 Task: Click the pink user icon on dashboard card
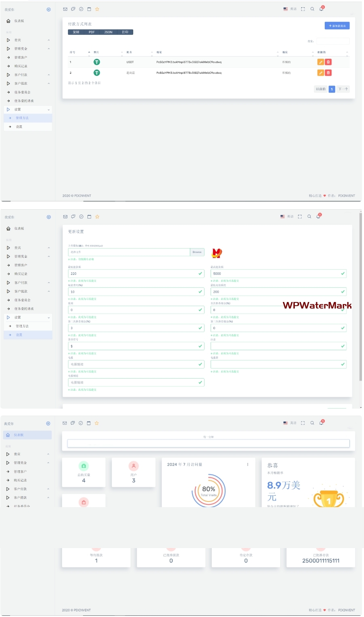coord(134,466)
